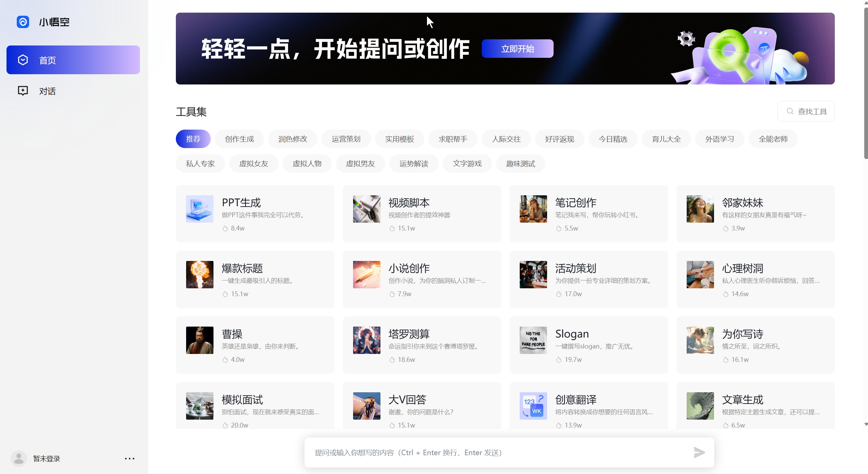Click the 19.7w usage count
This screenshot has width=868, height=474.
(573, 359)
